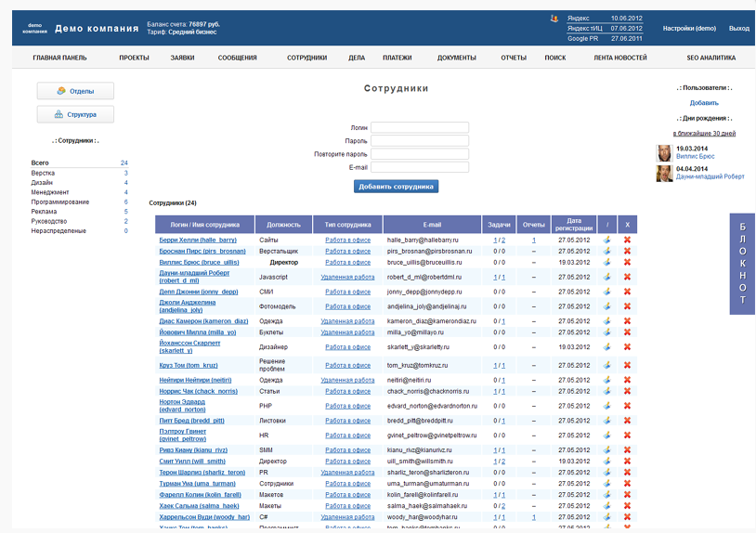The height and width of the screenshot is (533, 756).
Task: Open the Отчеты menu item
Action: (x=514, y=58)
